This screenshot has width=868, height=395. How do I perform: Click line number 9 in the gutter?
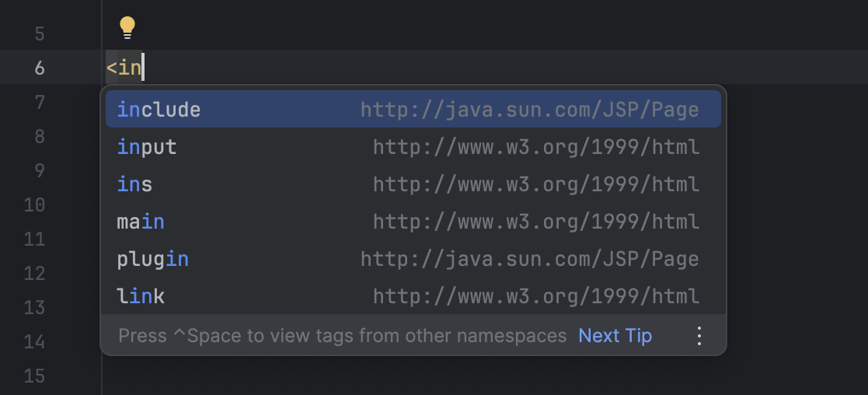click(x=40, y=171)
